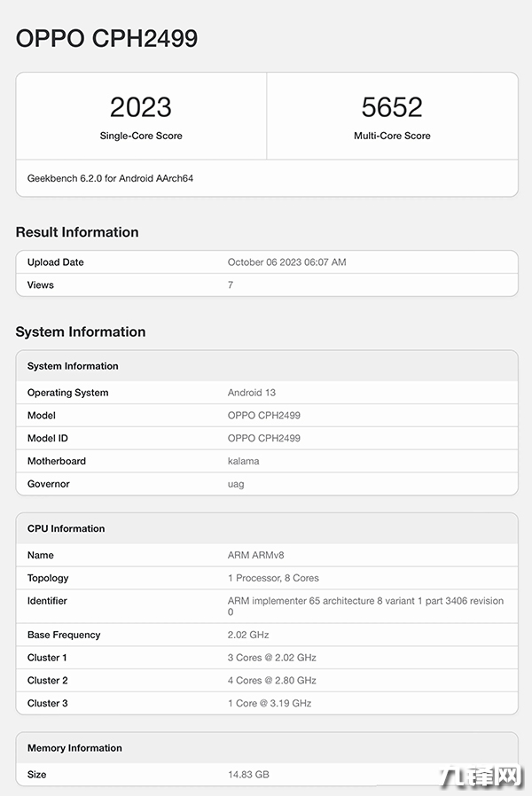Click the Single-Core Score label

[x=141, y=136]
